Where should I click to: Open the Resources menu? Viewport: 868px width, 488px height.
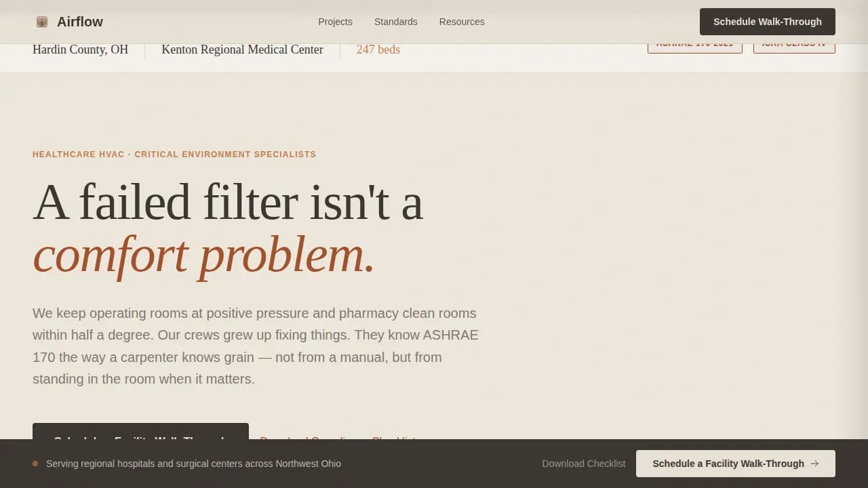(462, 22)
